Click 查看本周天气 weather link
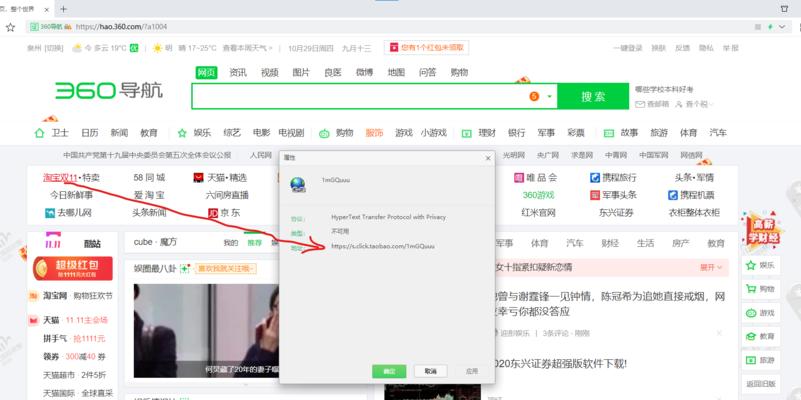The width and height of the screenshot is (801, 400). tap(247, 48)
